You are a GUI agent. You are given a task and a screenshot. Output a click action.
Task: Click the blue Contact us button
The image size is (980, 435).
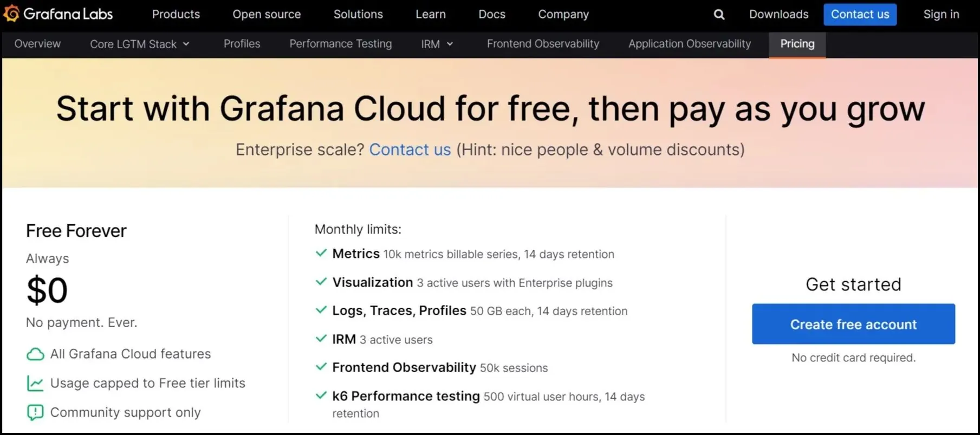pos(860,15)
